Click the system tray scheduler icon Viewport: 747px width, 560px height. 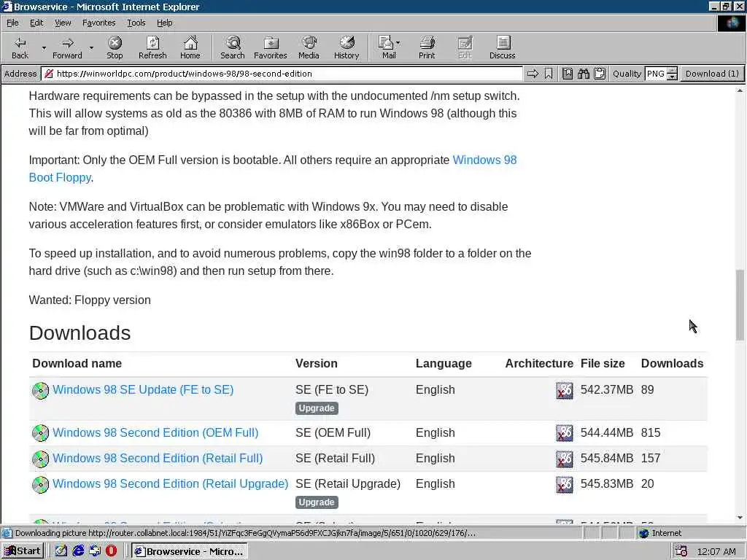click(681, 551)
